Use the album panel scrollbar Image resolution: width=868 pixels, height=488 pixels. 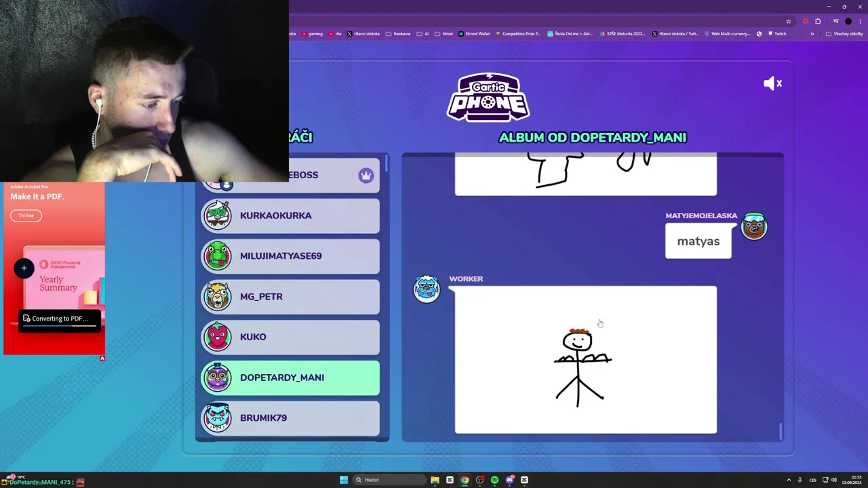click(781, 431)
